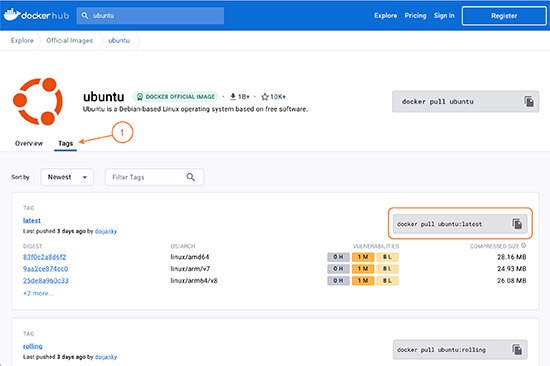This screenshot has width=550, height=366.
Task: Switch to the Tags tab
Action: 66,143
